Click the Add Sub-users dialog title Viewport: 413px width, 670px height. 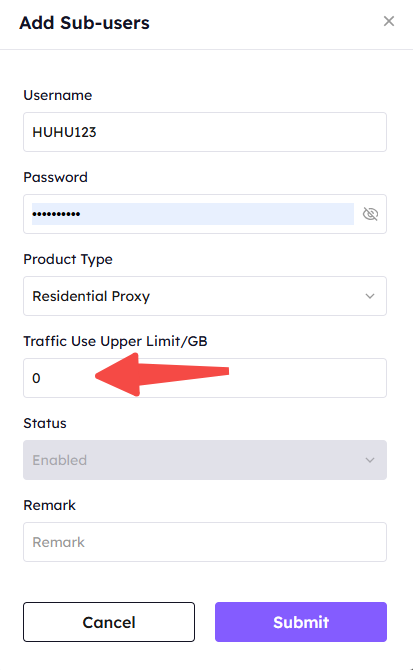[x=85, y=23]
